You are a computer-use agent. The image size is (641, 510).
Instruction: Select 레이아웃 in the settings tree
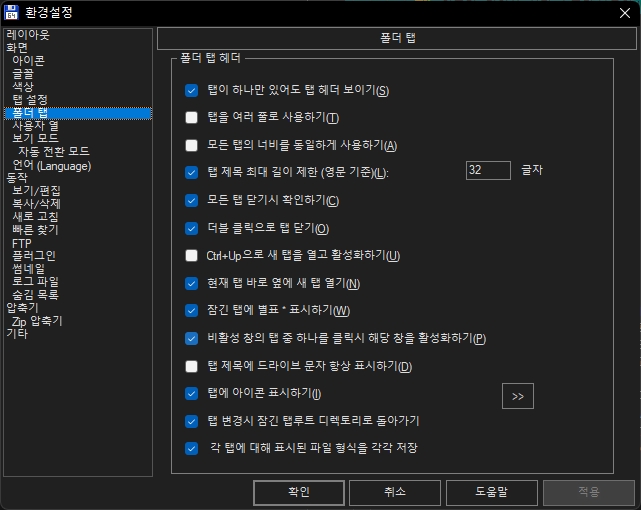[28, 35]
